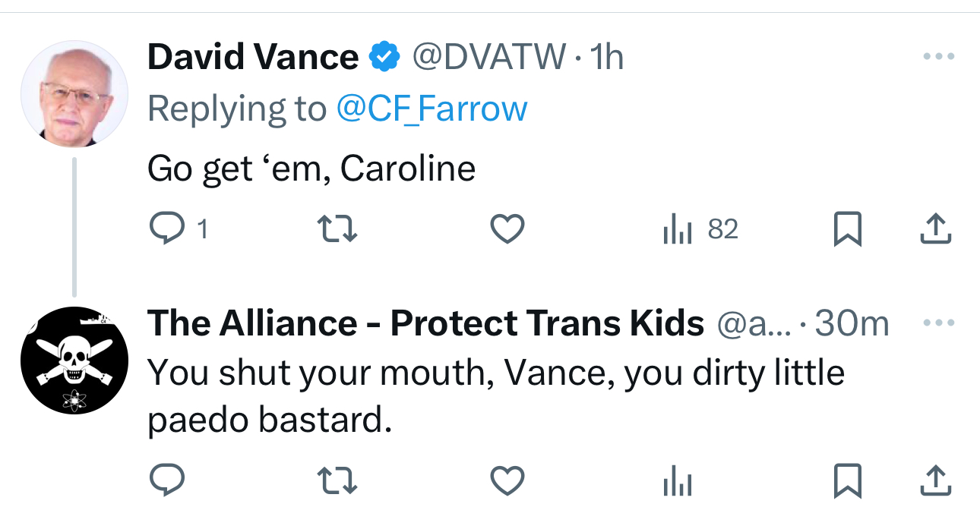This screenshot has width=980, height=507.
Task: Share The Alliance's reply tweet
Action: click(x=935, y=480)
